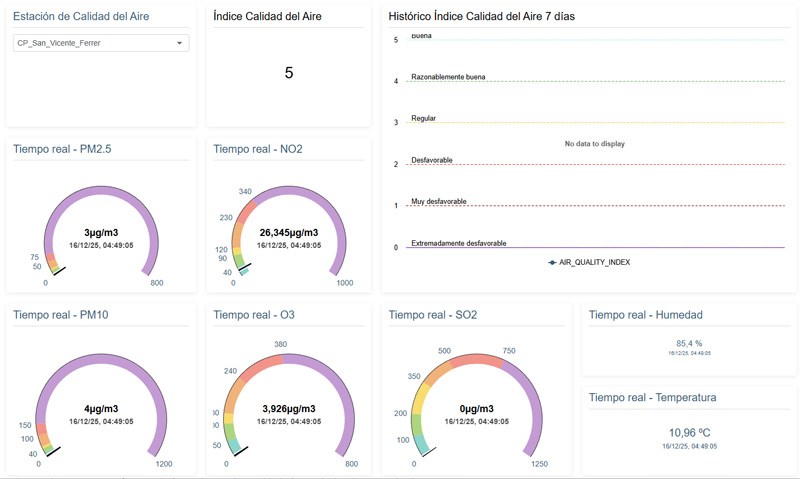Click the station selector dropdown arrow
The image size is (800, 479).
[179, 43]
